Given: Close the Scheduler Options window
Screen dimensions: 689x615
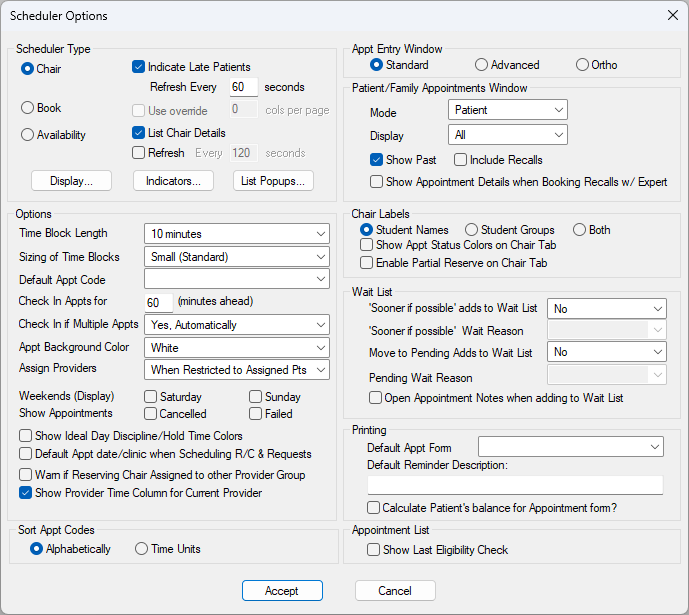Looking at the screenshot, I should (672, 15).
